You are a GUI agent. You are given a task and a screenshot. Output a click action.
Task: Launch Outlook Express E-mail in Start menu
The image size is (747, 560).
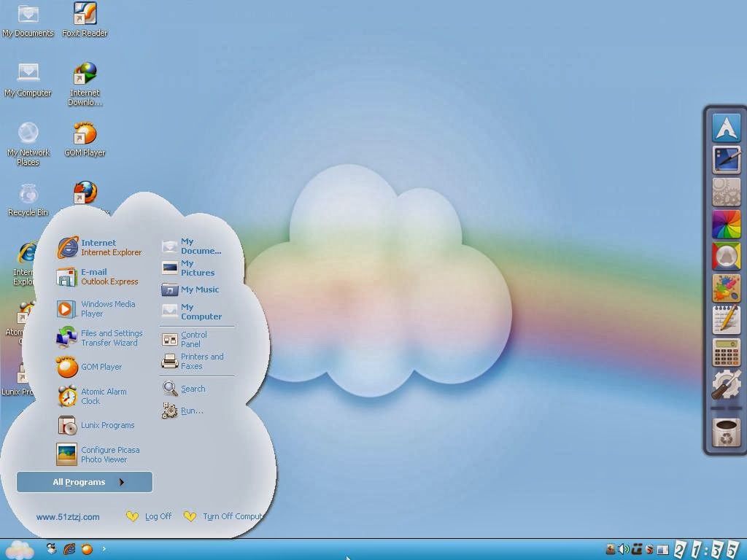tap(97, 276)
